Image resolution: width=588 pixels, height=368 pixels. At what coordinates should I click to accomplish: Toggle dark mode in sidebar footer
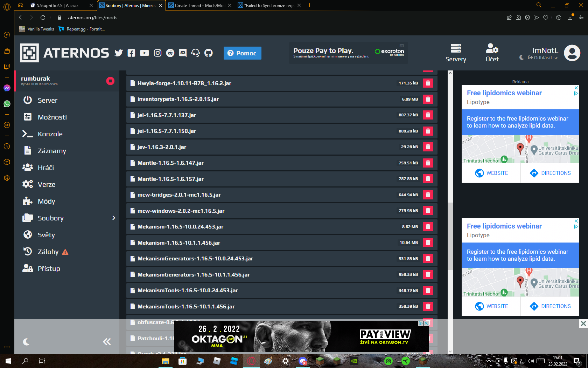[26, 342]
